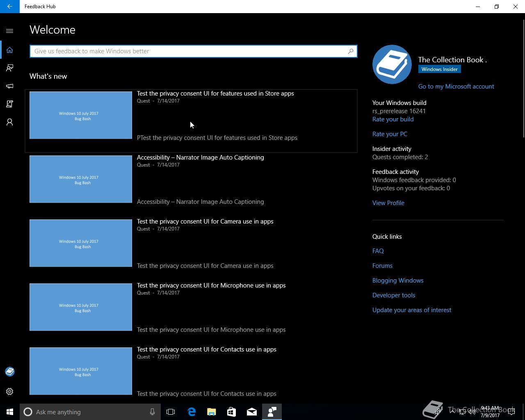This screenshot has height=420, width=525.
Task: Click the 'Rate your PC' link
Action: point(390,134)
